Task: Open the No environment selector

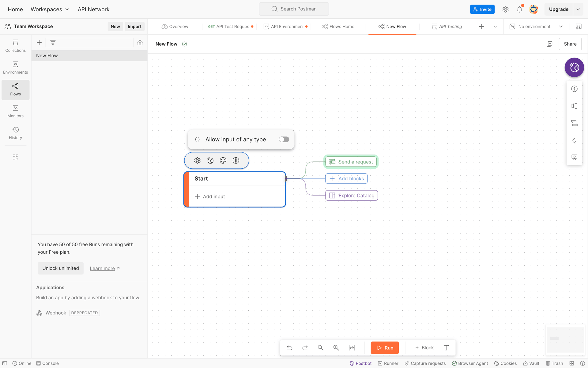Action: [x=536, y=27]
